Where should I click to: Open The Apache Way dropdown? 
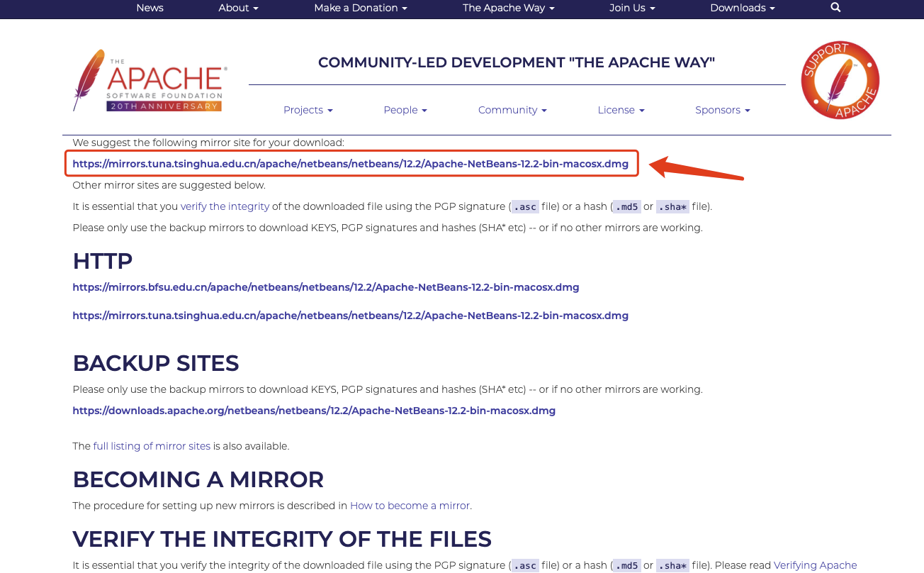pyautogui.click(x=508, y=8)
